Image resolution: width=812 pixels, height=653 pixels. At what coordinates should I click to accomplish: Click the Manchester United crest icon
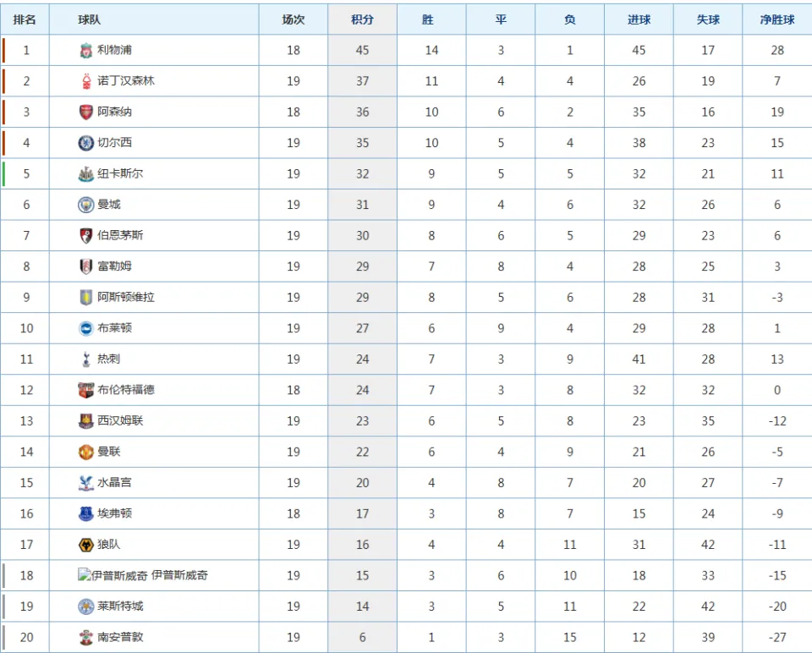[x=86, y=452]
